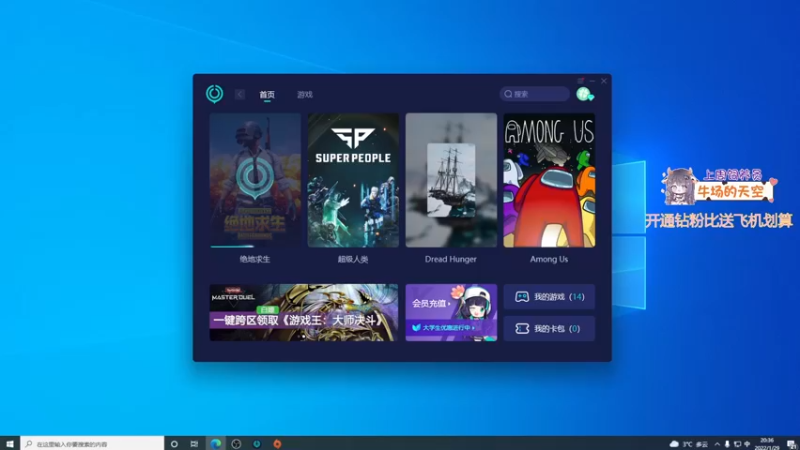The height and width of the screenshot is (450, 800).
Task: Click the ticket icon in 我的卡包
Action: click(x=521, y=329)
